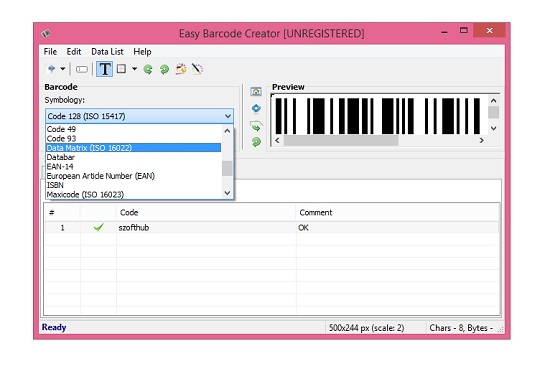The width and height of the screenshot is (550, 379).
Task: Click the green checkmark in row 1
Action: 99,227
